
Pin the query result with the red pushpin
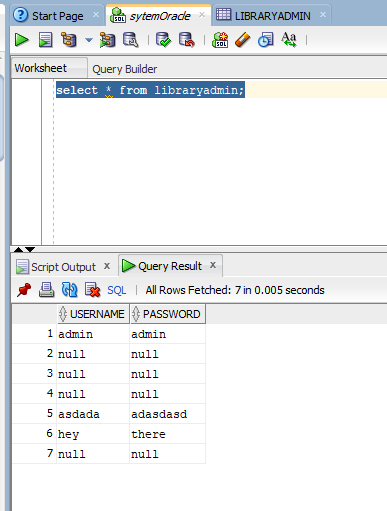24,290
